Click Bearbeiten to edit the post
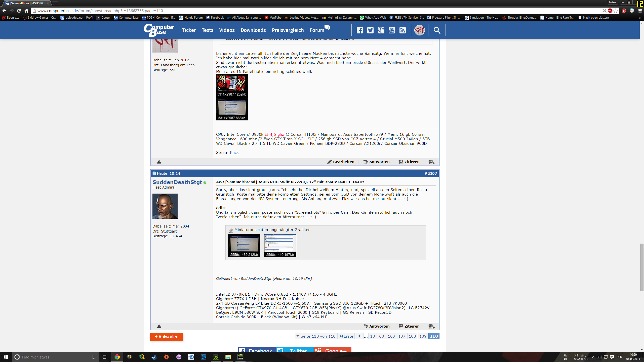The height and width of the screenshot is (362, 644). 341,162
